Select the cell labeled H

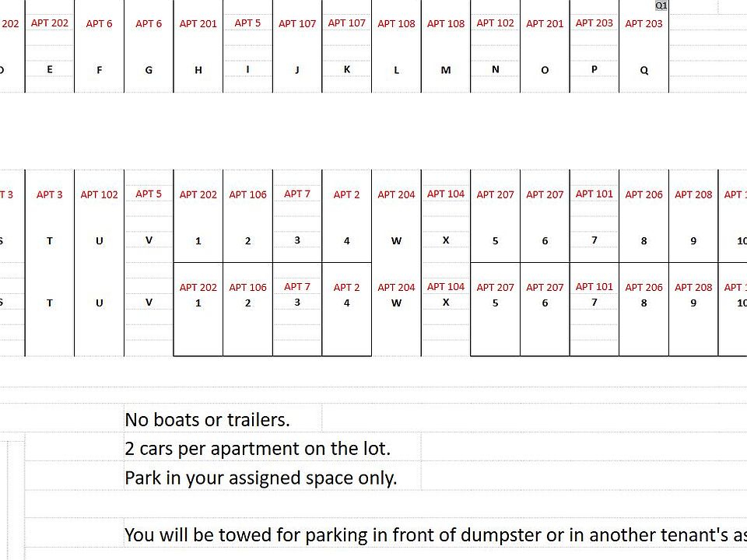point(198,70)
